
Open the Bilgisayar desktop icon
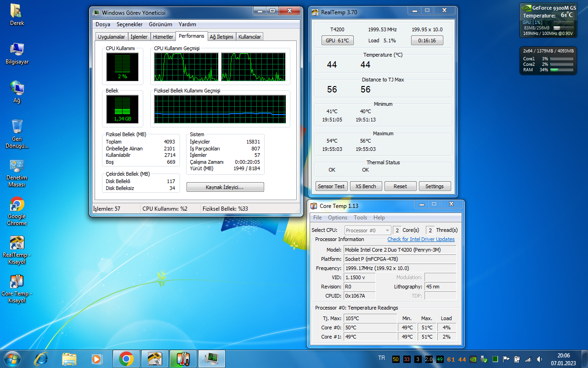click(17, 53)
